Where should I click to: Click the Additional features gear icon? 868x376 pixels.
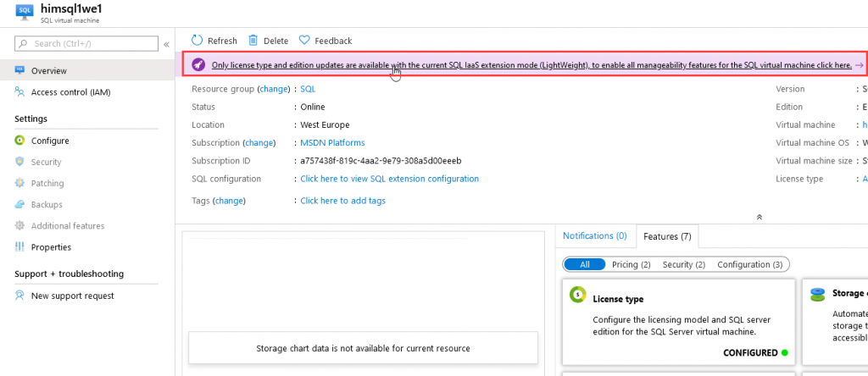(x=20, y=225)
